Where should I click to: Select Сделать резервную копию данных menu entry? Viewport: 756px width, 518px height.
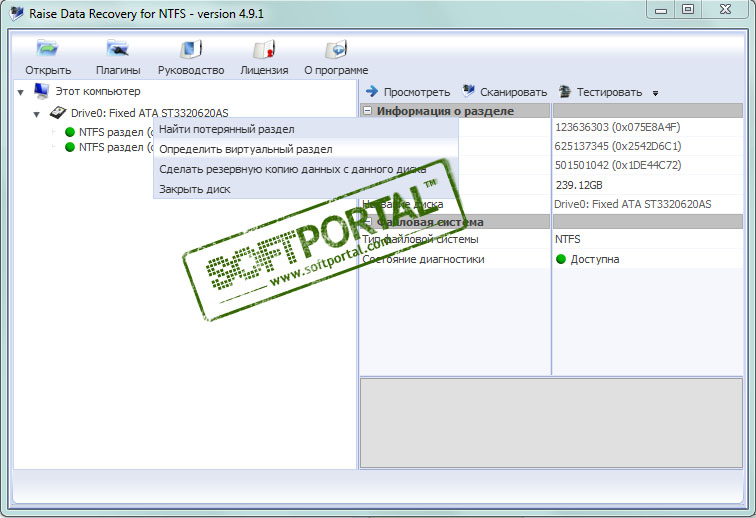306,169
